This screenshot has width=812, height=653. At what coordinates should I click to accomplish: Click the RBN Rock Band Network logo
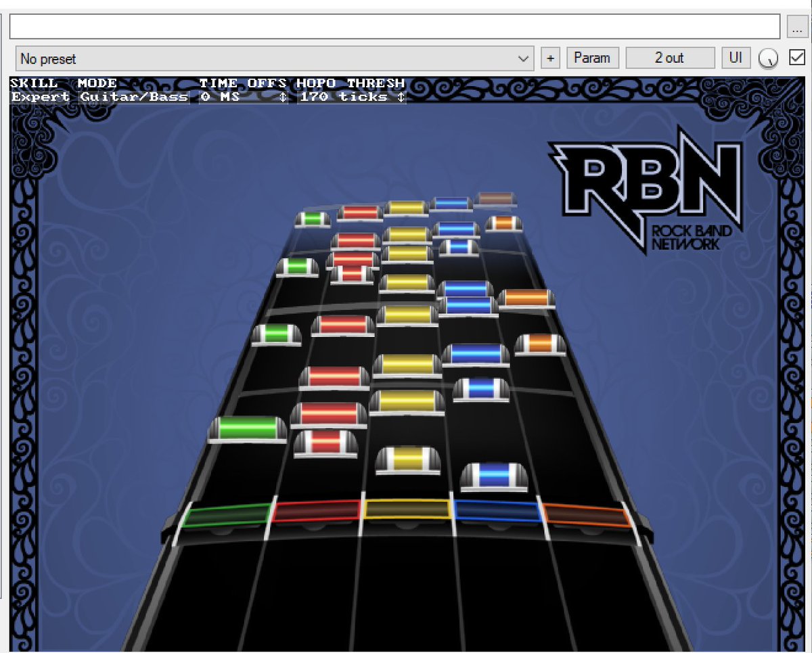pos(645,189)
